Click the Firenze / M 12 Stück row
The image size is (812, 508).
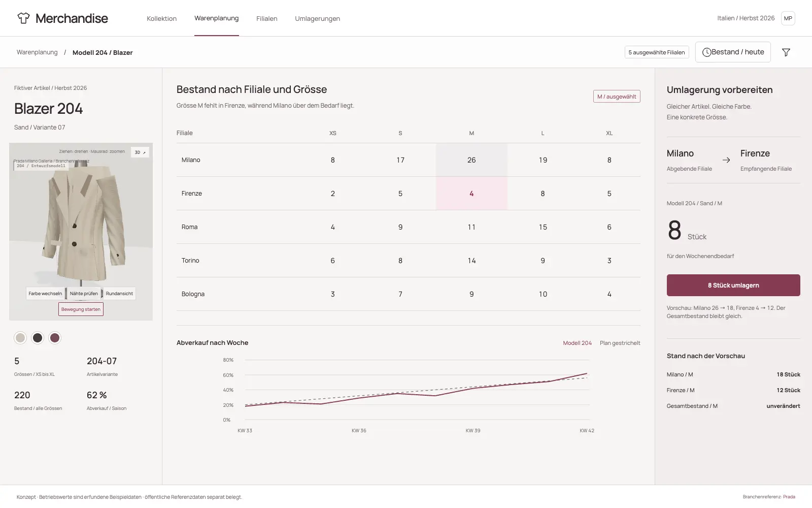733,390
